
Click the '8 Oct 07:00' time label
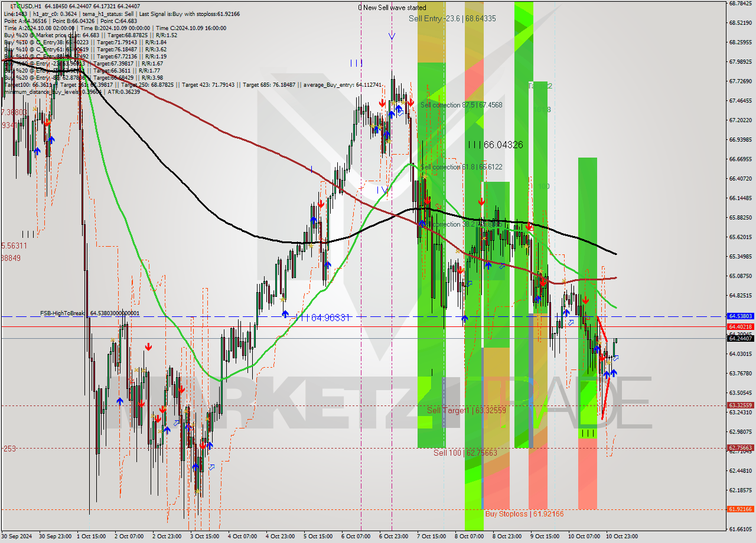click(x=470, y=537)
